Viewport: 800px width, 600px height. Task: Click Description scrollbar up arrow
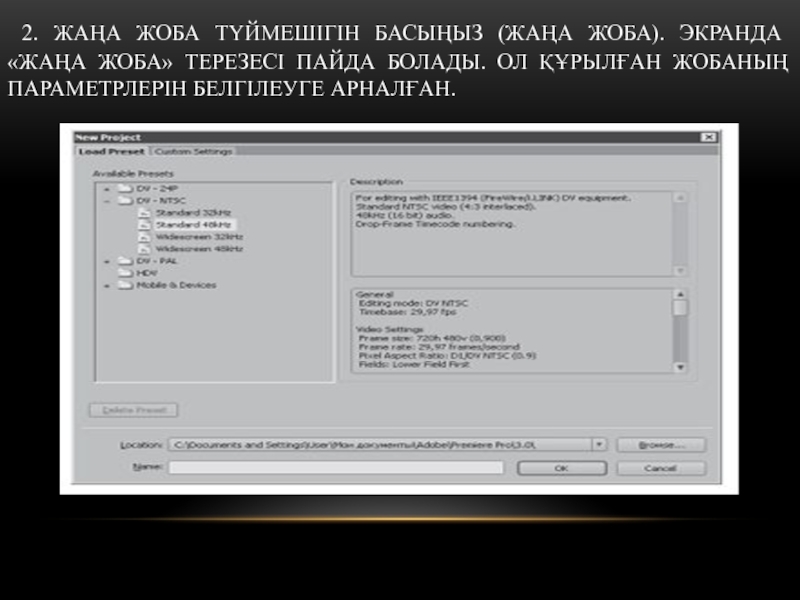click(680, 198)
